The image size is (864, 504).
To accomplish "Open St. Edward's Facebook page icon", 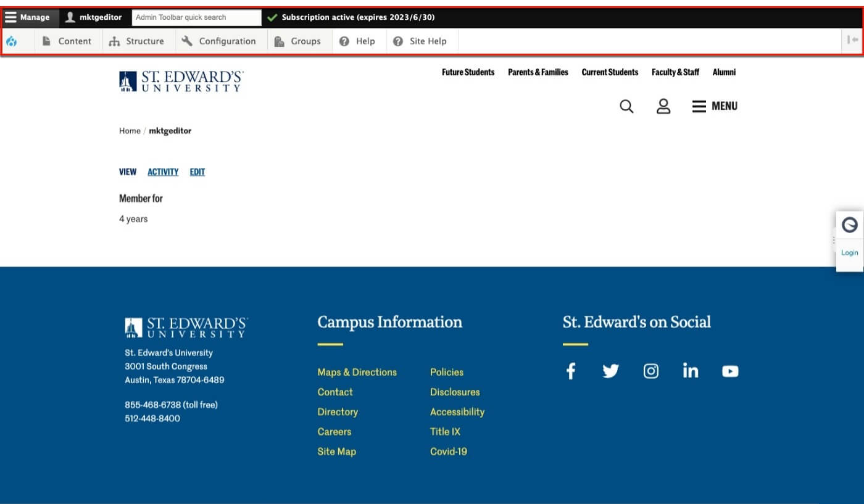I will (571, 371).
